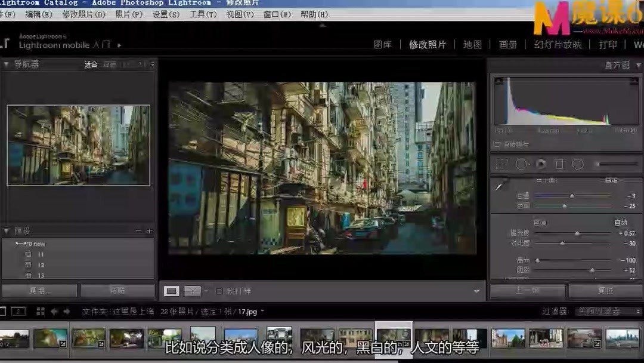Select the Radial Filter tool

coord(577,164)
